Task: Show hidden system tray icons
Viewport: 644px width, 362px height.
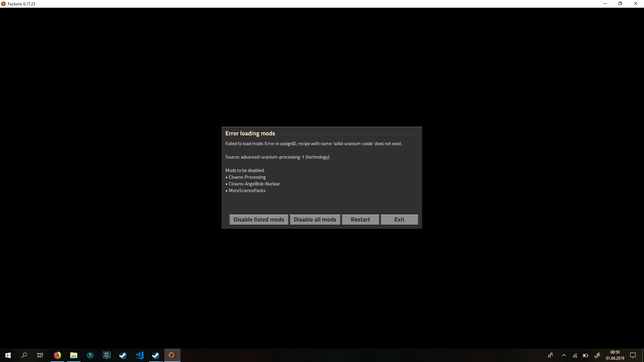Action: tap(564, 355)
